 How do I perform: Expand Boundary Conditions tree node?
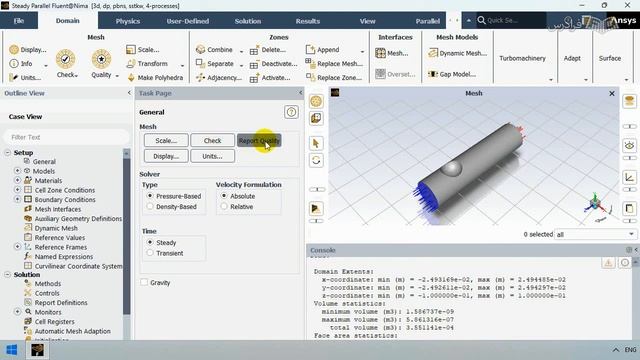tap(17, 199)
